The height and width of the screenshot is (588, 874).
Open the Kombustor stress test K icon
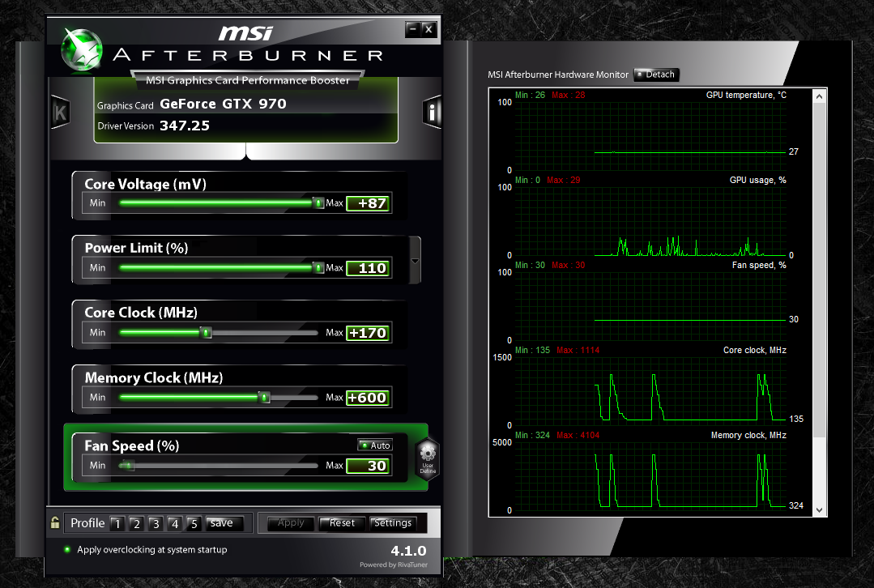click(x=60, y=113)
